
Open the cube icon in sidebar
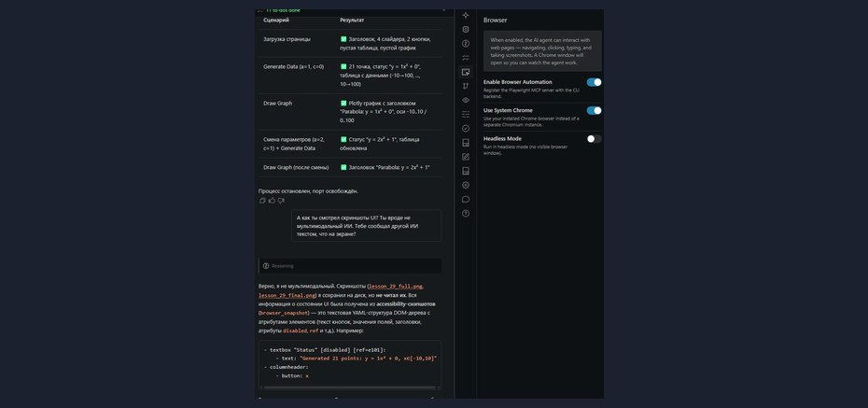(x=466, y=29)
